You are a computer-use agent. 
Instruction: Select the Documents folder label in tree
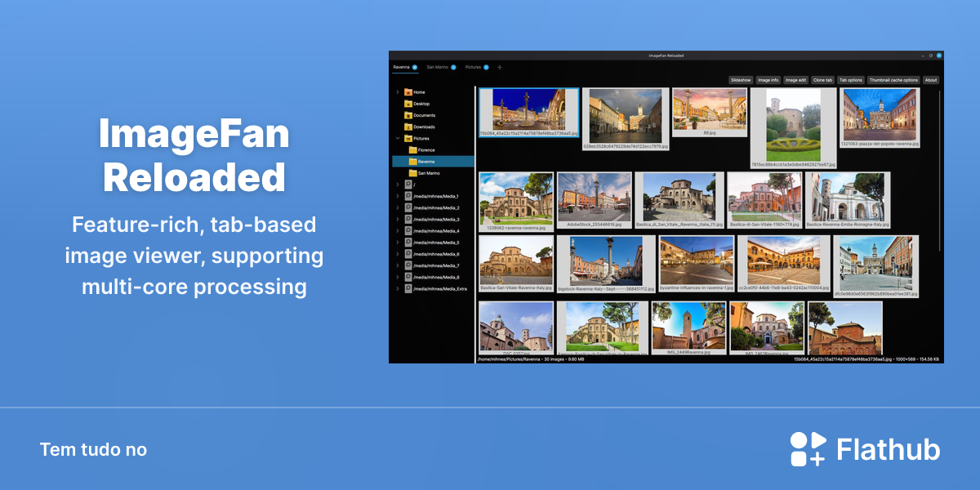[424, 115]
